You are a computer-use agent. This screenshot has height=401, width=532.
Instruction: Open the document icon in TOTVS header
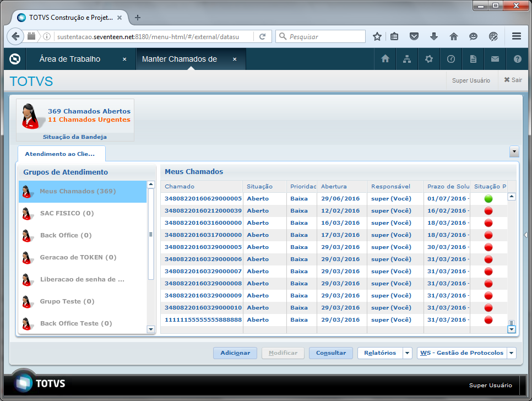tap(473, 59)
